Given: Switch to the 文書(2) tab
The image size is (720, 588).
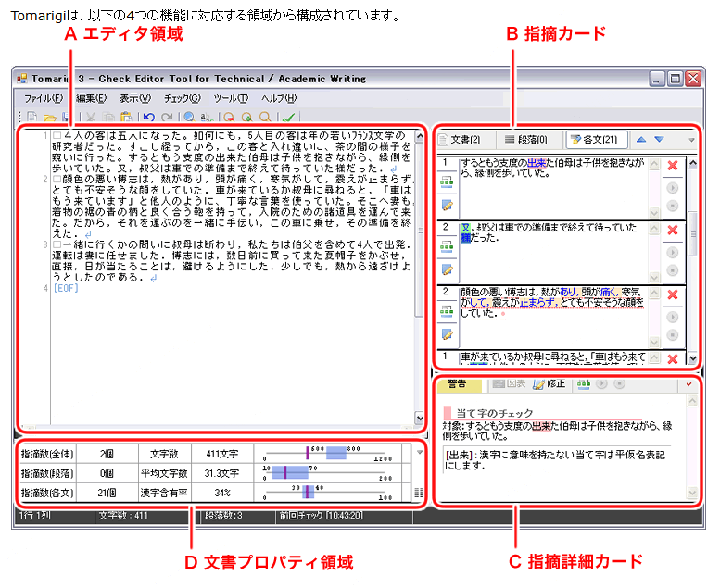Looking at the screenshot, I should pos(460,140).
